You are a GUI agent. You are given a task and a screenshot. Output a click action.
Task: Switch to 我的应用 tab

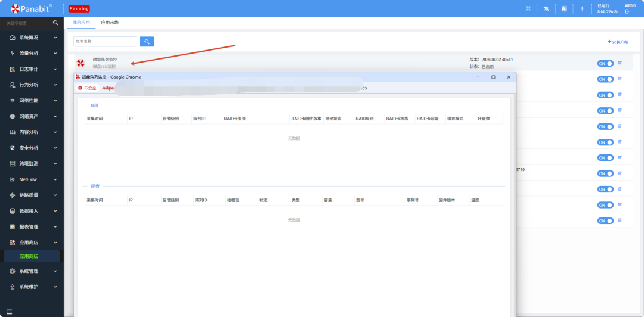point(81,23)
